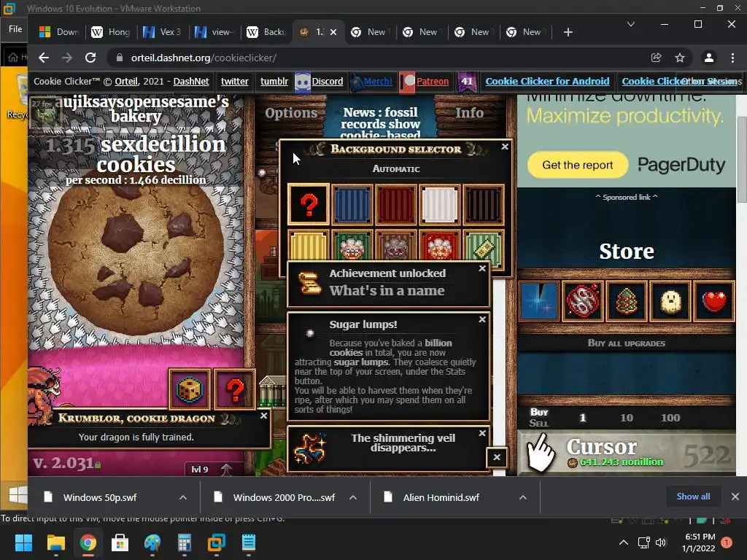Image resolution: width=747 pixels, height=560 pixels.
Task: Buy the candy cane ornament upgrade
Action: 583,301
